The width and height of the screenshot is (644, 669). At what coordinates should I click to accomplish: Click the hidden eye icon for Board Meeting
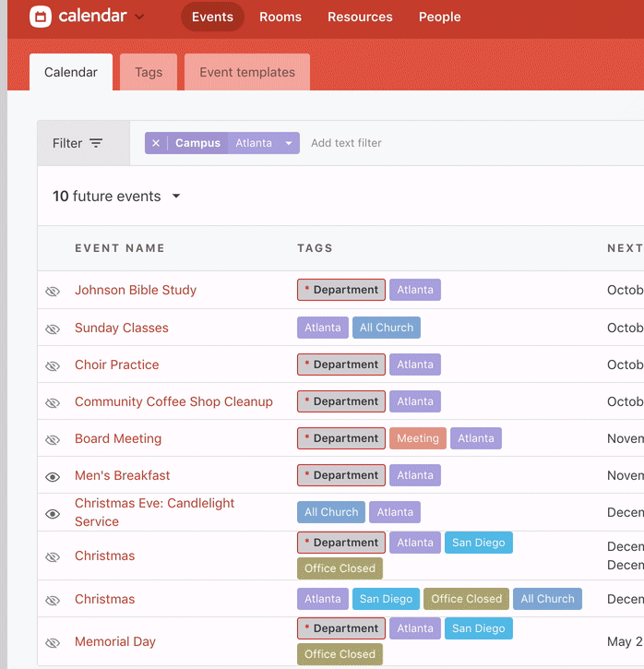(53, 439)
